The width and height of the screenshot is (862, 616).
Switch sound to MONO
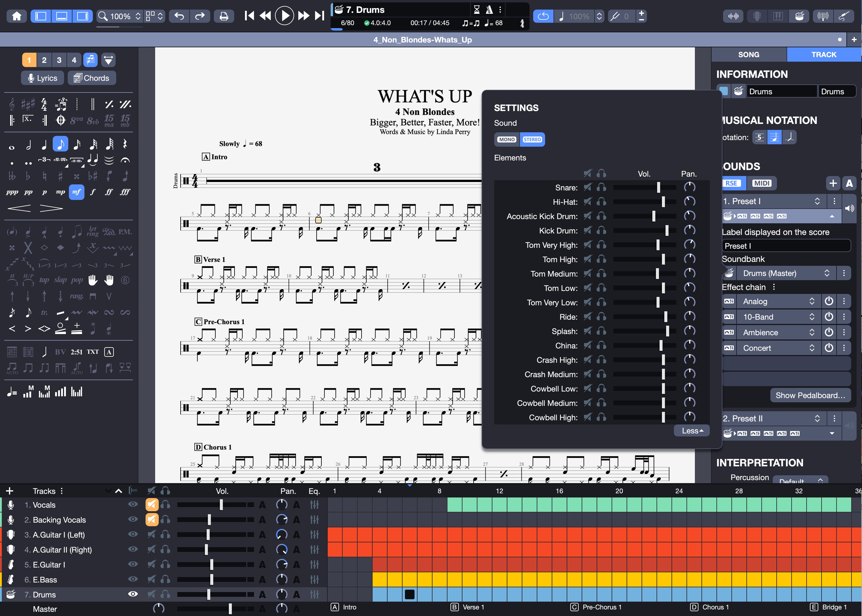(x=507, y=139)
